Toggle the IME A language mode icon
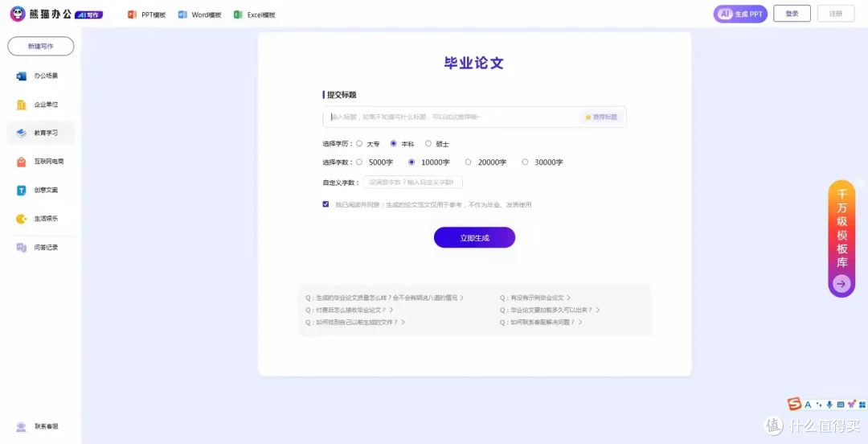The image size is (868, 444). click(808, 405)
